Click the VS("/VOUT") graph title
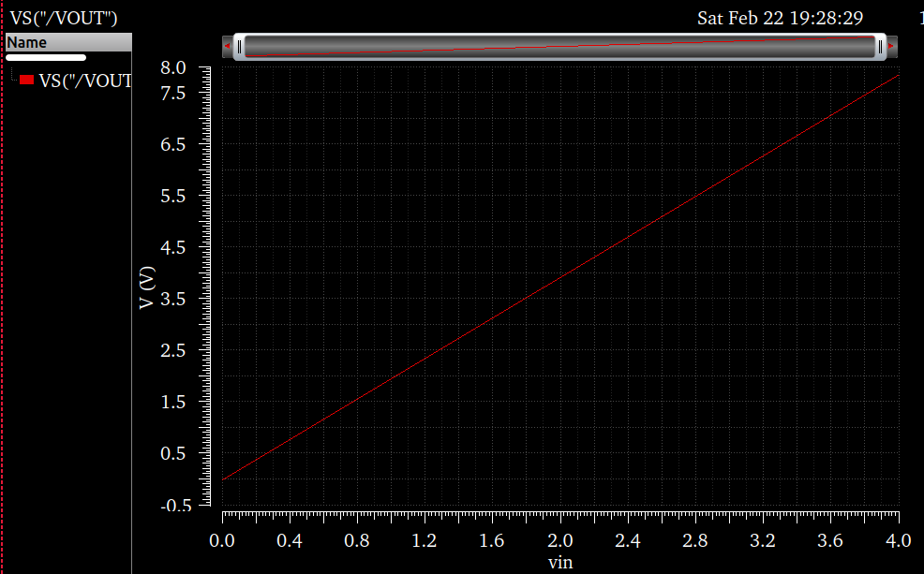The height and width of the screenshot is (574, 924). pos(64,18)
